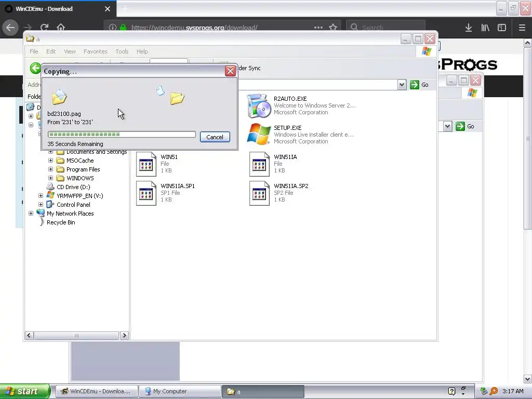
Task: Expand the Control Panel node
Action: tap(41, 205)
